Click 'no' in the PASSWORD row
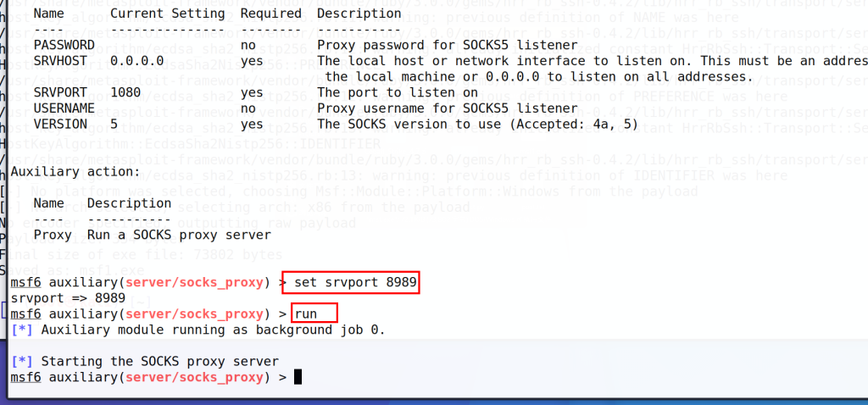 point(248,45)
